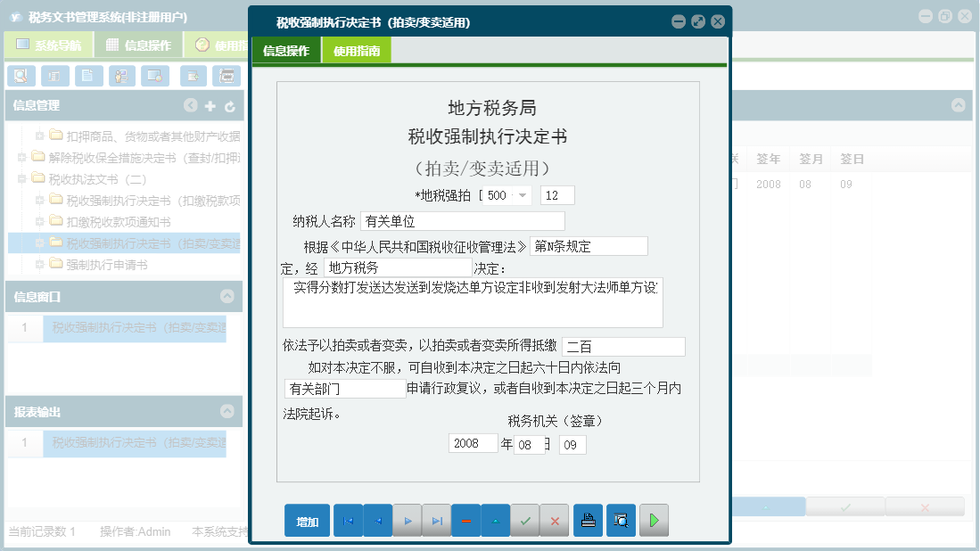
Task: Click the green execute arrow icon
Action: click(654, 520)
